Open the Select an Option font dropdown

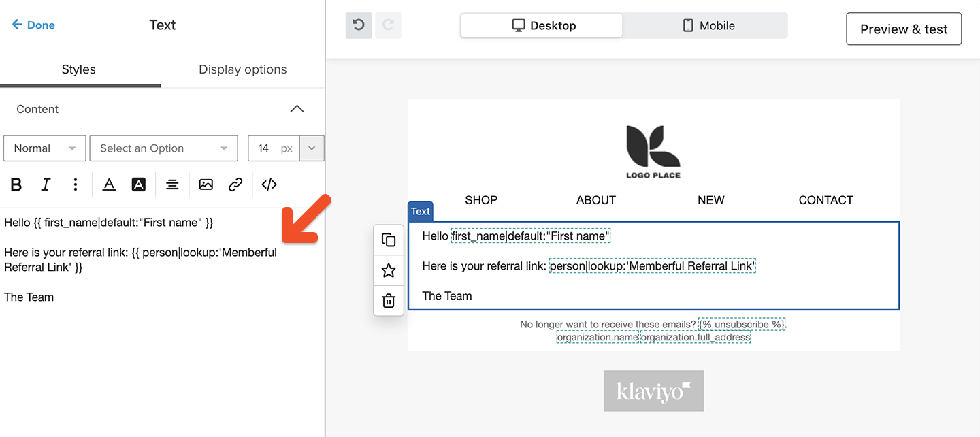coord(163,148)
